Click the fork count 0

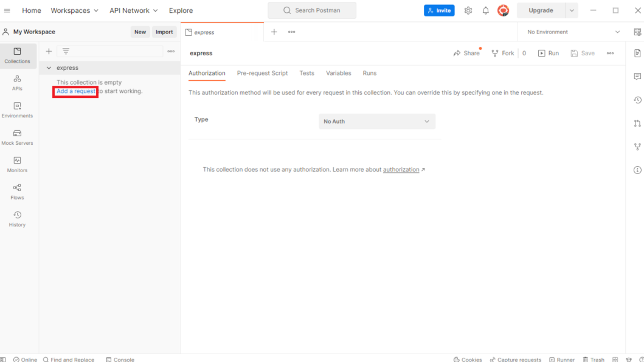click(524, 54)
